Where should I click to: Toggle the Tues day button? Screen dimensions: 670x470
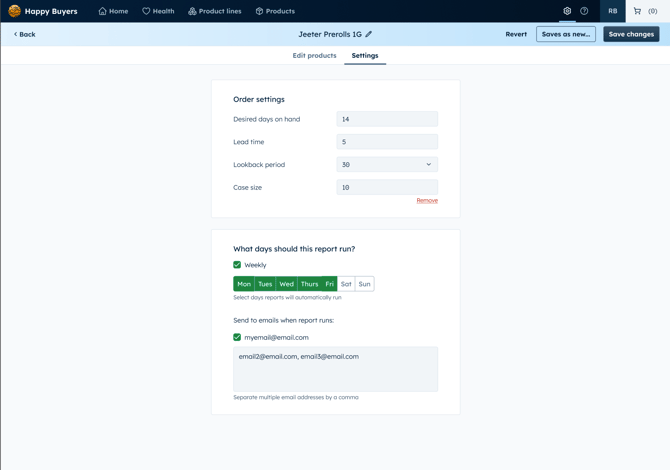(265, 284)
